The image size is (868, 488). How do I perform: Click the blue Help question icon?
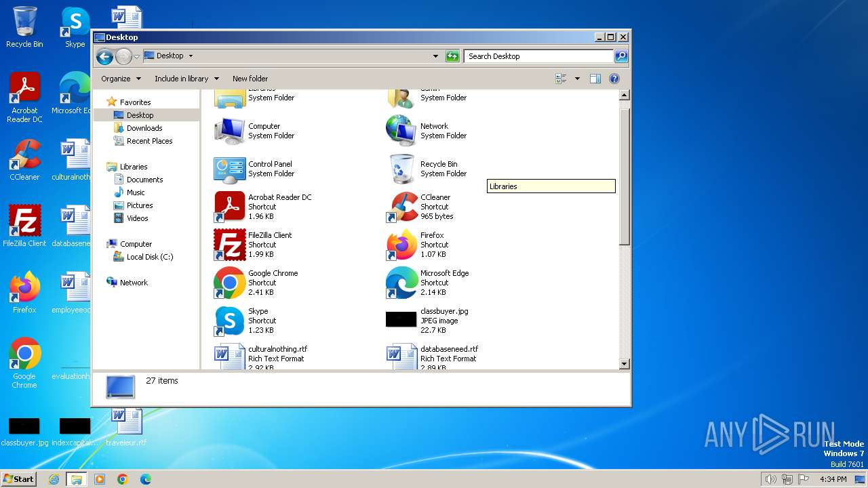[614, 79]
